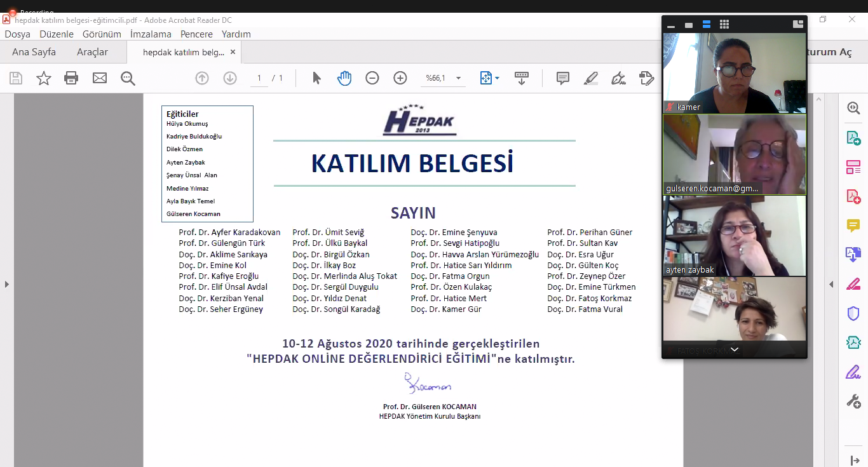The image size is (868, 467).
Task: Open the Protect shield tool in sidebar
Action: (x=853, y=313)
